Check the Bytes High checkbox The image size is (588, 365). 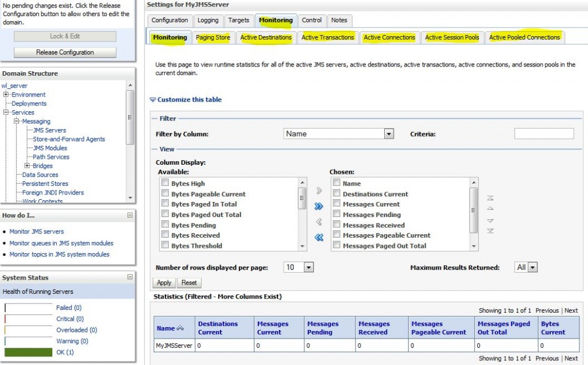point(165,182)
